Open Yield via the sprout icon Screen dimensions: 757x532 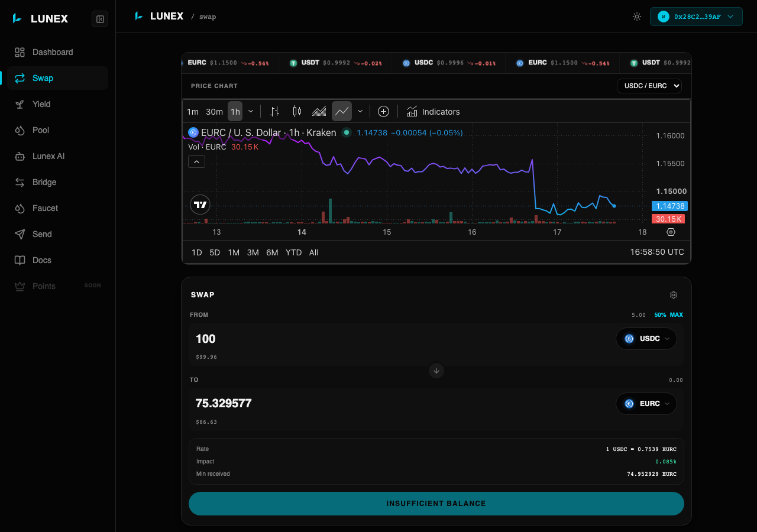point(20,104)
